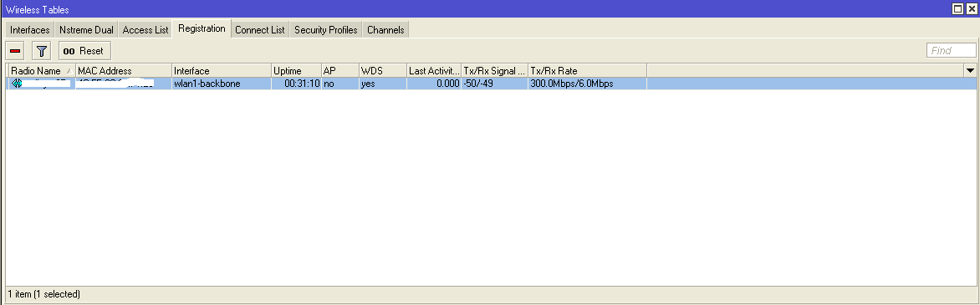Sort by Last Activity column header
Viewport: 980px width, 305px height.
pyautogui.click(x=434, y=71)
